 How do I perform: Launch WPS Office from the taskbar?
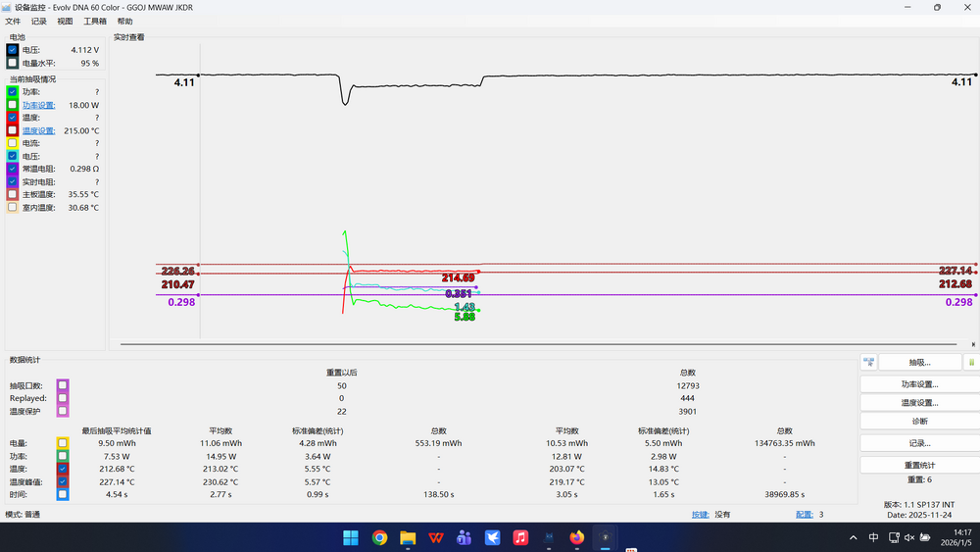point(435,537)
